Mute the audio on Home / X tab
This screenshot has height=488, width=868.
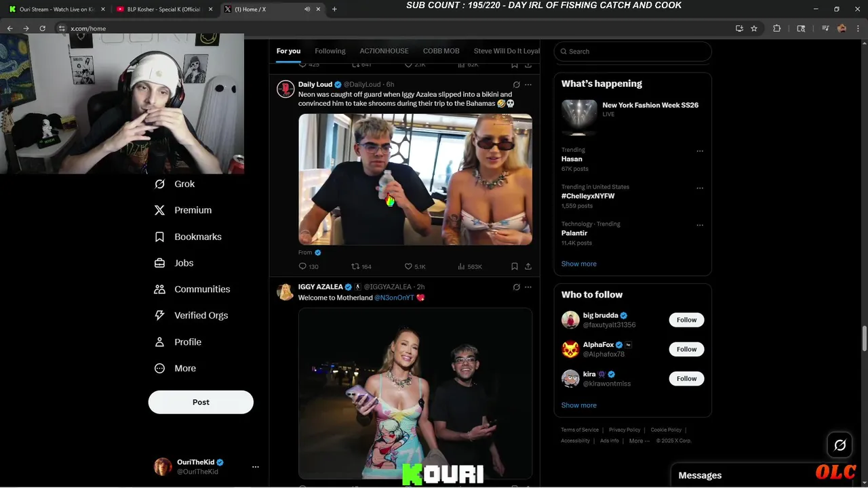click(x=307, y=9)
